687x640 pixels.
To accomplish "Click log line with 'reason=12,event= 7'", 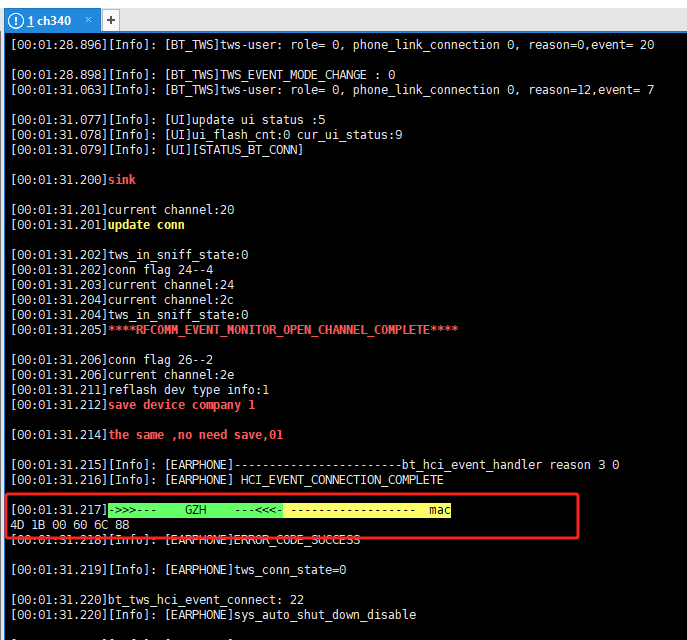I will coord(333,90).
